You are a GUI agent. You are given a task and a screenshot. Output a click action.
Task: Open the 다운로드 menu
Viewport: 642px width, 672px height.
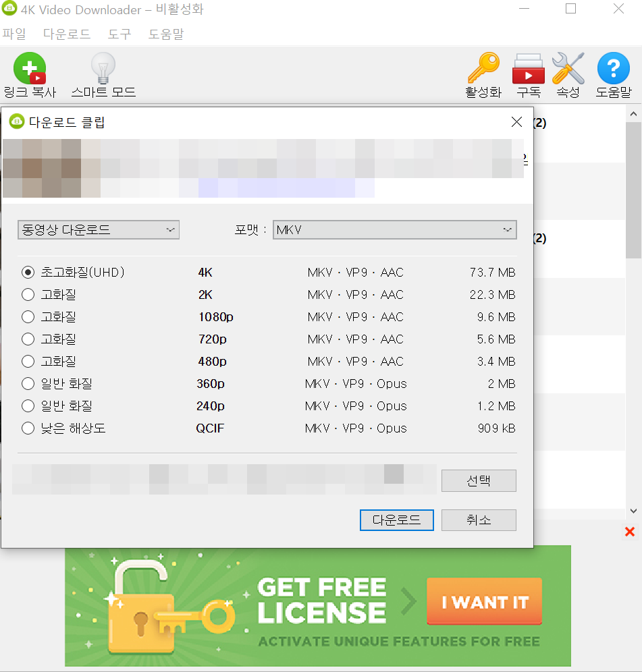pyautogui.click(x=67, y=34)
